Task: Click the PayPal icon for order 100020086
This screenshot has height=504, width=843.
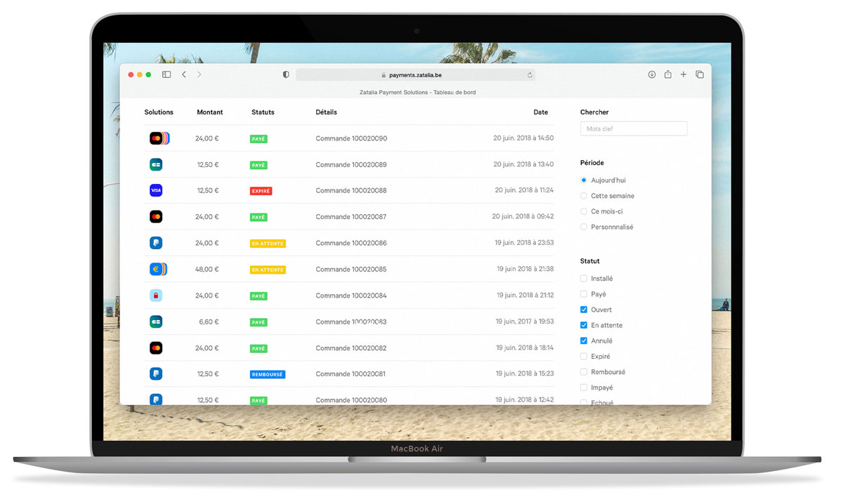Action: [x=156, y=243]
